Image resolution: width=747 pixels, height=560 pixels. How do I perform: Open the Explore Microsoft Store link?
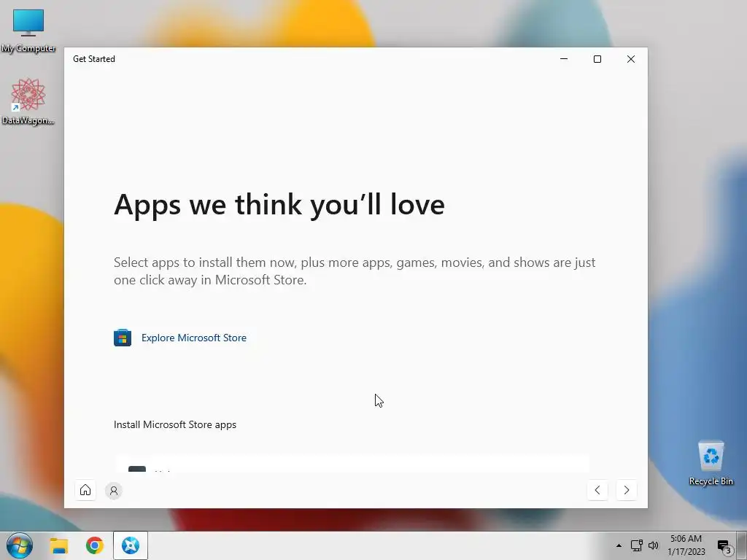pyautogui.click(x=194, y=338)
